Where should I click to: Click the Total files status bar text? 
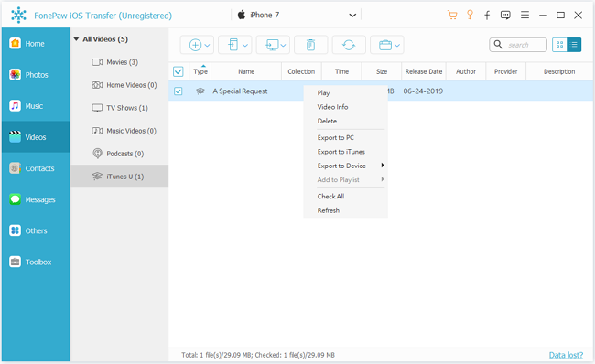click(x=258, y=355)
